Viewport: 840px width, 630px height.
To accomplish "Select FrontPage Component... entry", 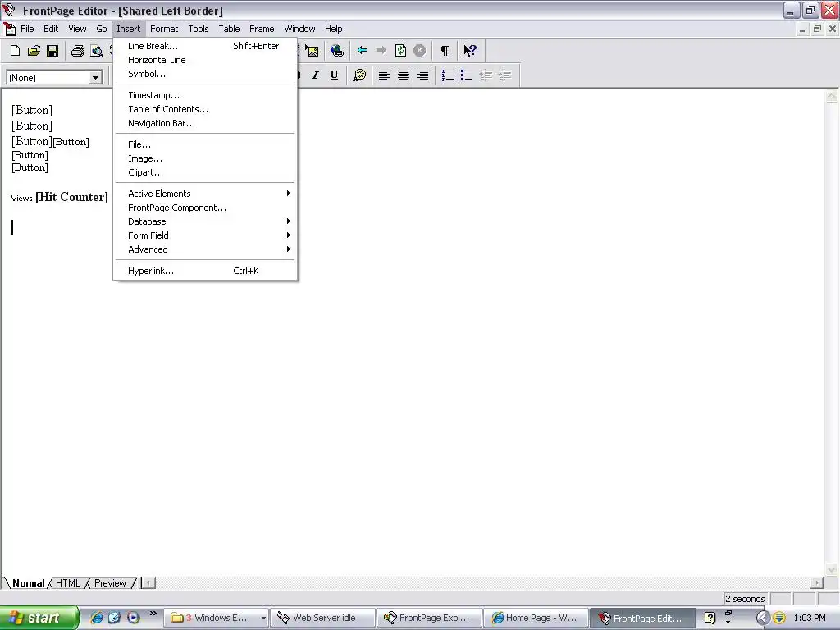I will pyautogui.click(x=205, y=208).
